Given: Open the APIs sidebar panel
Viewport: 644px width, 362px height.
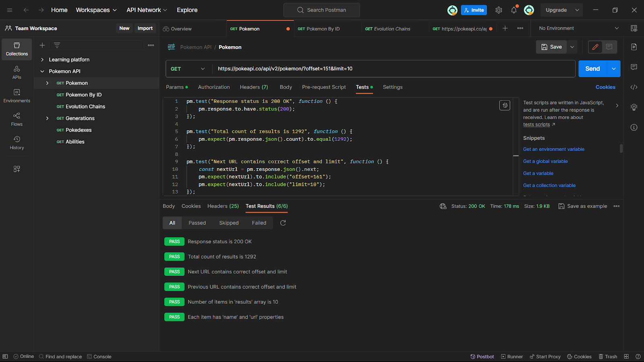Looking at the screenshot, I should click(x=17, y=72).
